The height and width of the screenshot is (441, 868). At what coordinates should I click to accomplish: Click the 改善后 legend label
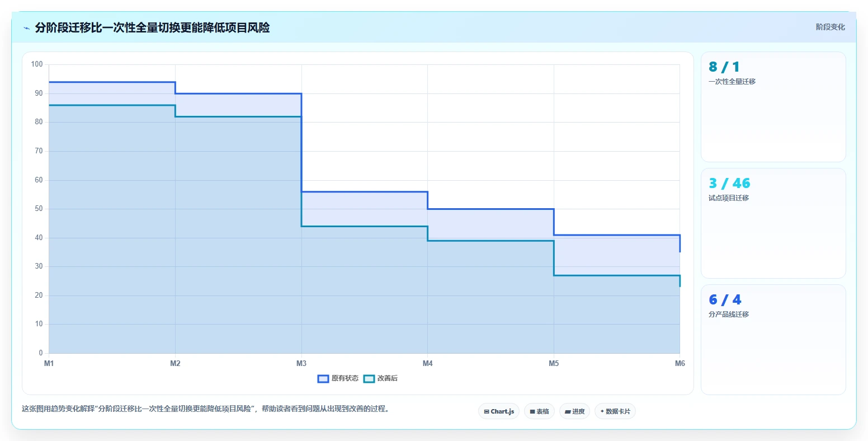coord(388,379)
